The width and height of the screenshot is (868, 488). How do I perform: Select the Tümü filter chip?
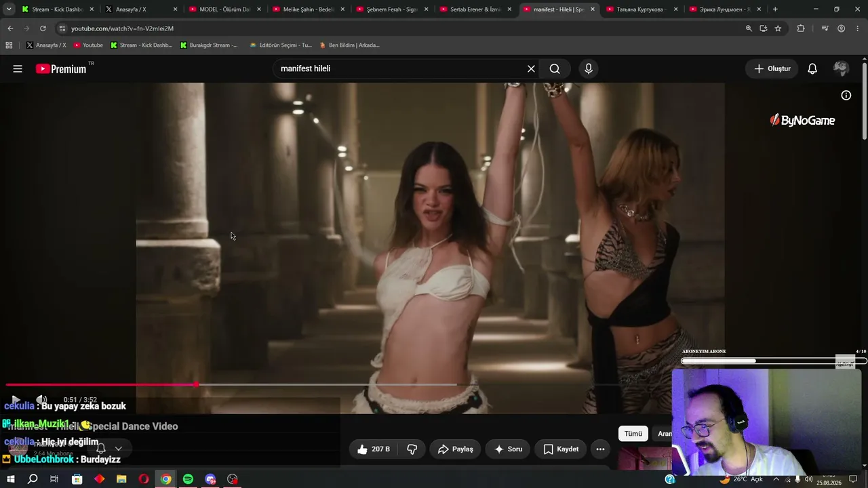(633, 434)
